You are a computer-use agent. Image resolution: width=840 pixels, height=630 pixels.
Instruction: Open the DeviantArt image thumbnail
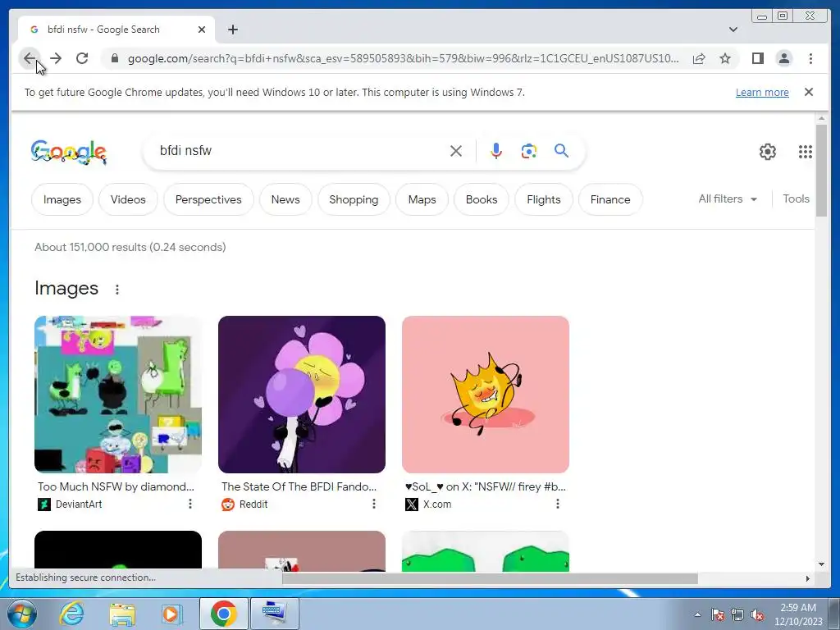[x=118, y=395]
